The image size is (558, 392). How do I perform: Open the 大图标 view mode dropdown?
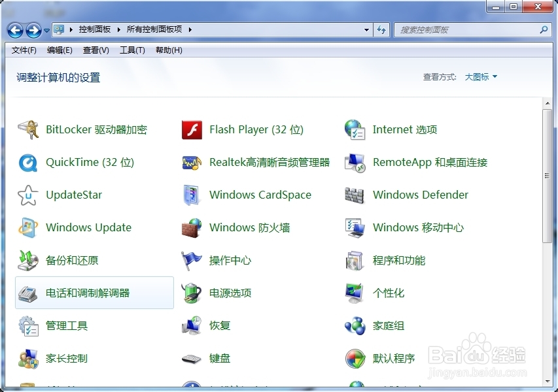coord(481,76)
